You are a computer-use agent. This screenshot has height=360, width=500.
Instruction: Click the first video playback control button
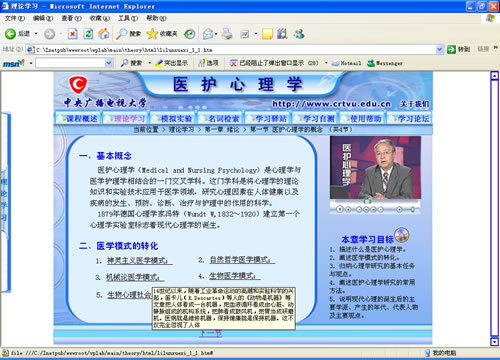click(340, 209)
